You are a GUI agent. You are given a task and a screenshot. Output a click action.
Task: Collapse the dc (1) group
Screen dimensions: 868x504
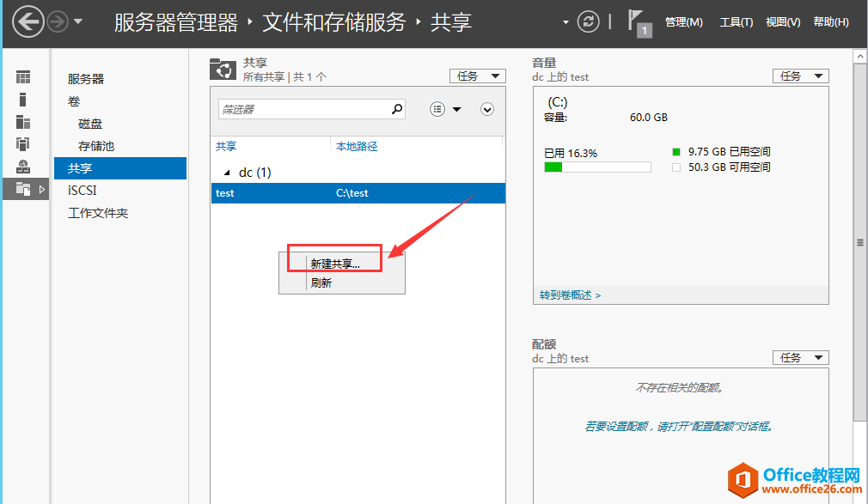coord(227,173)
